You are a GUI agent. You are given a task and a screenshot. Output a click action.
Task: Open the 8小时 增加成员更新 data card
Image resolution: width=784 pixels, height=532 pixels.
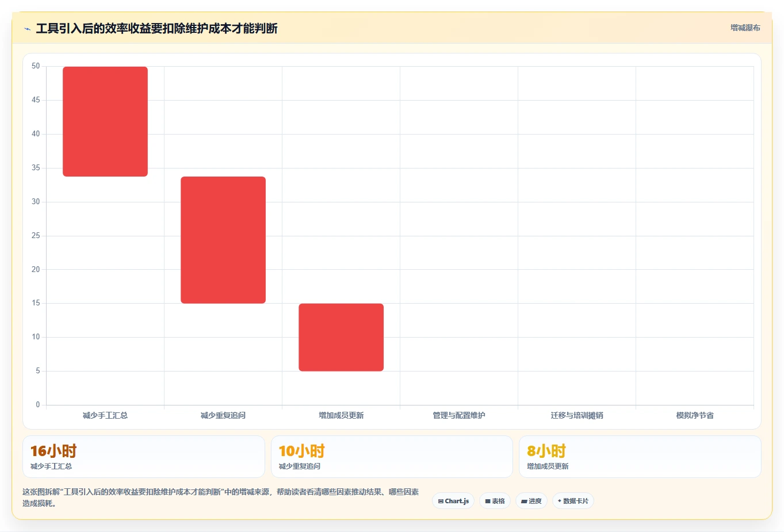tap(640, 457)
